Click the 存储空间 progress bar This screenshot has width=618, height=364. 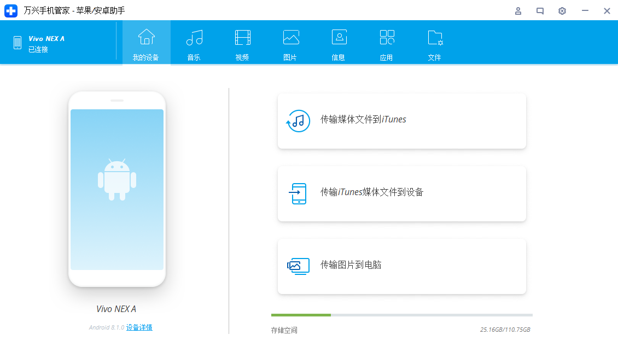click(x=401, y=315)
